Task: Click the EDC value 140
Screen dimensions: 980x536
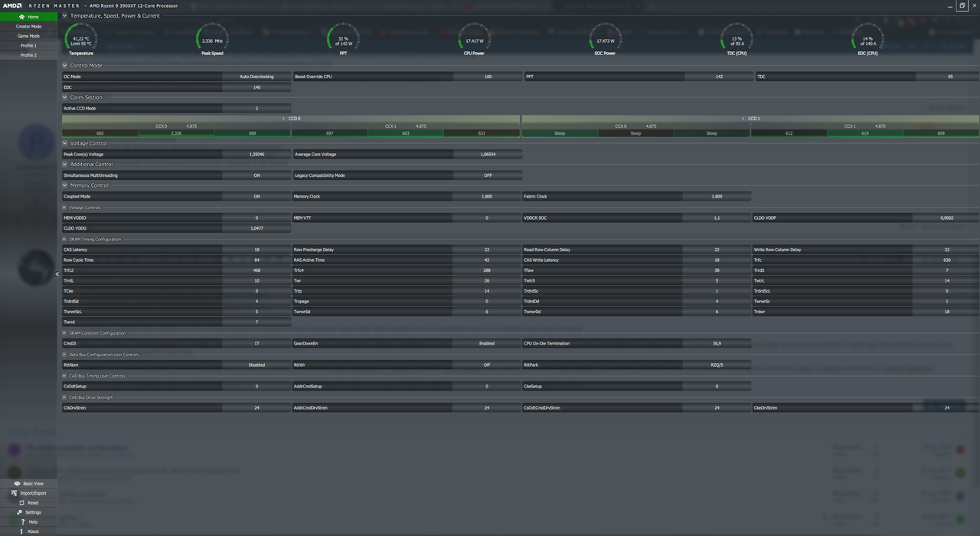Action: tap(256, 87)
